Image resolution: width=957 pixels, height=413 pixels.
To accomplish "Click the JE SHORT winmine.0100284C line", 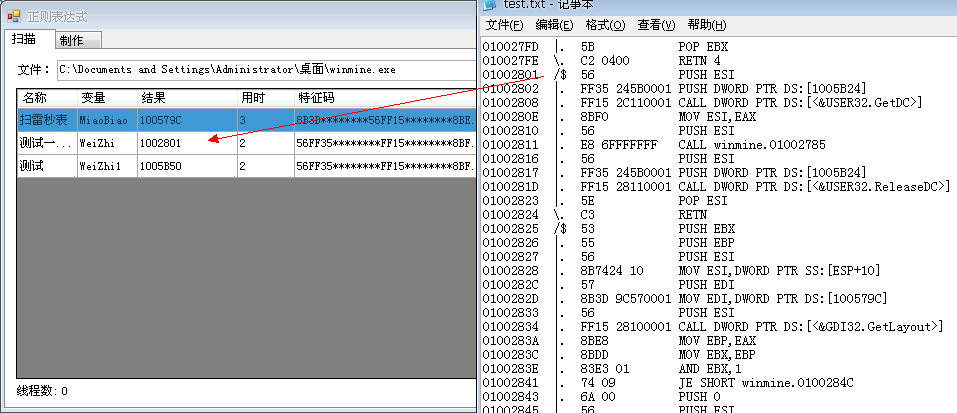I will click(668, 383).
